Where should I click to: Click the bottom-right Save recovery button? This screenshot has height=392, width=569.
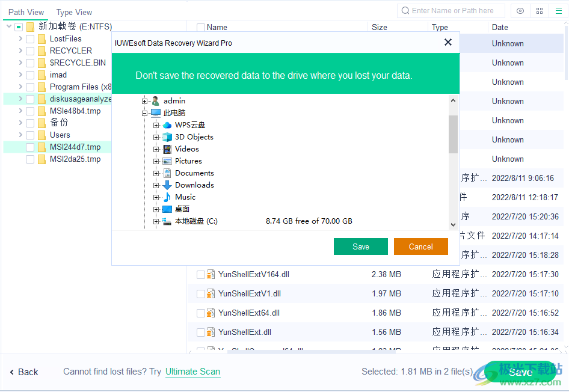[x=520, y=372]
